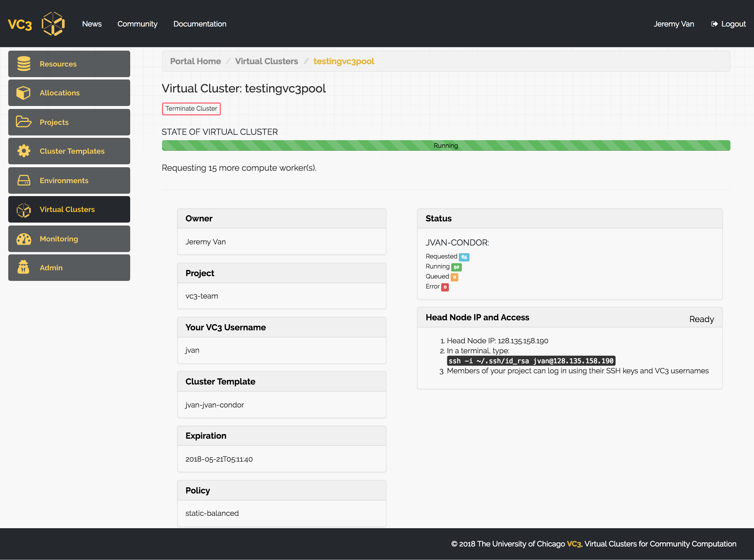Click the username value jvan
The height and width of the screenshot is (560, 754).
coord(192,350)
